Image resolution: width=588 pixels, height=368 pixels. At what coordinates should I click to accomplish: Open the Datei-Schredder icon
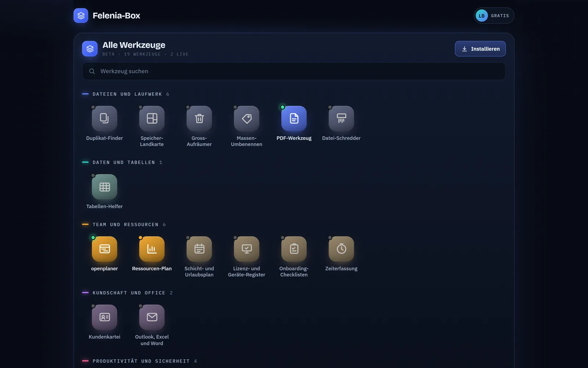point(341,118)
